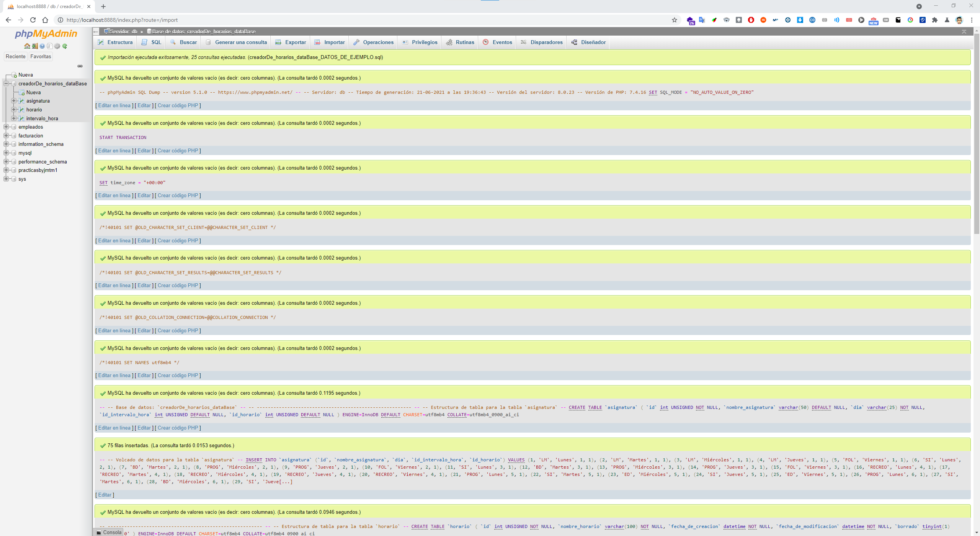The height and width of the screenshot is (536, 980).
Task: Click the asignatura table icon
Action: click(x=21, y=101)
